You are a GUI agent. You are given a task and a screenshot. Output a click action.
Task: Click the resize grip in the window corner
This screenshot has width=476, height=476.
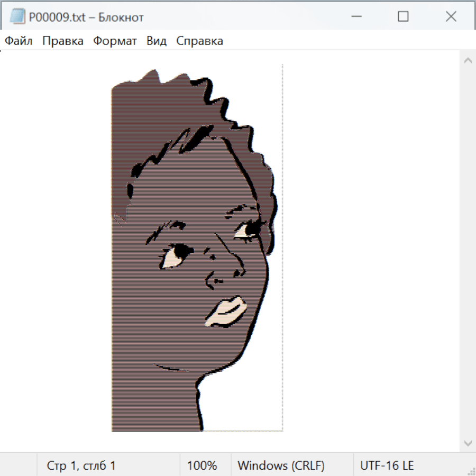coord(471,471)
